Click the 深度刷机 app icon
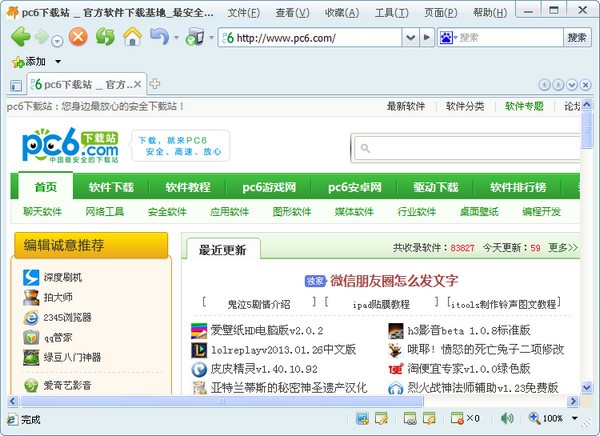Image resolution: width=600 pixels, height=436 pixels. click(31, 277)
